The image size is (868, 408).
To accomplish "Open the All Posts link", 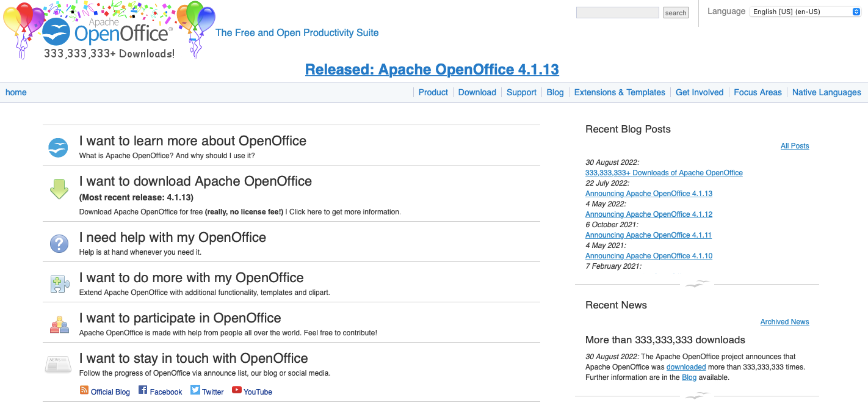I will point(795,146).
